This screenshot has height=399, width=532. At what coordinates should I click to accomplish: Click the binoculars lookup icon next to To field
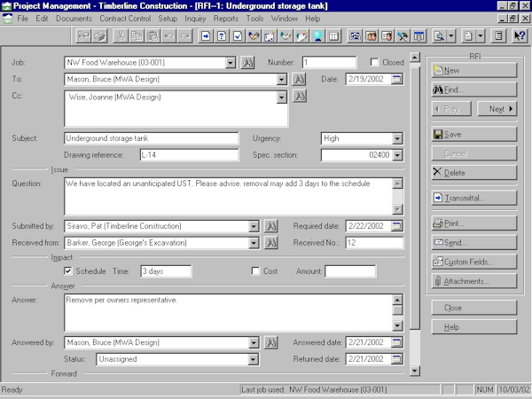(x=299, y=80)
